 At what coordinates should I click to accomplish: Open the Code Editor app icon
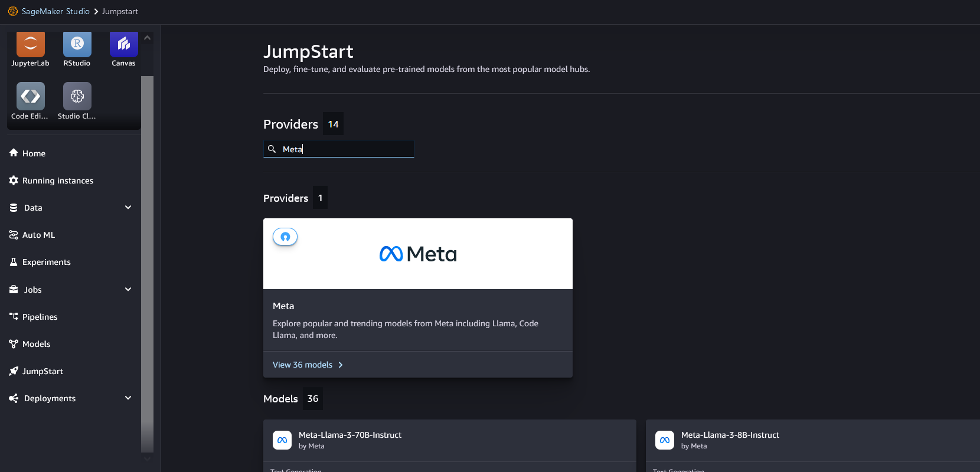30,96
